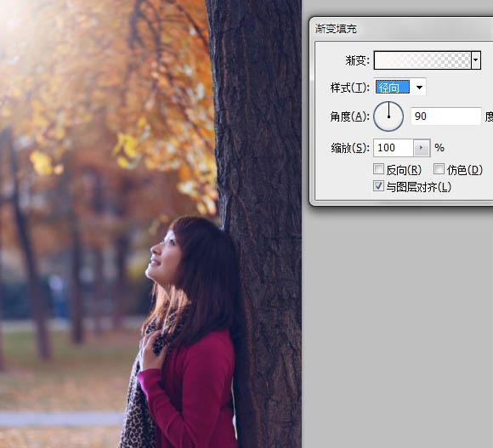Screen dimensions: 493x448
Task: Open the scale pop-up slider arrow
Action: coord(422,148)
